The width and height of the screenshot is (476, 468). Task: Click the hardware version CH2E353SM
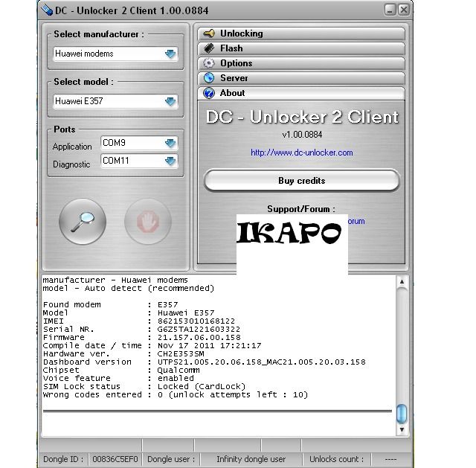pos(181,354)
